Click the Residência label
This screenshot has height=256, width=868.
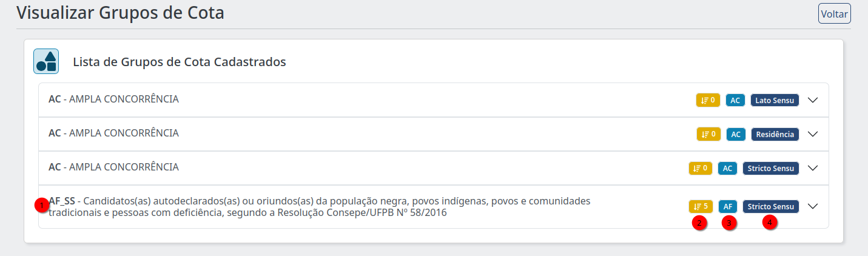click(775, 134)
